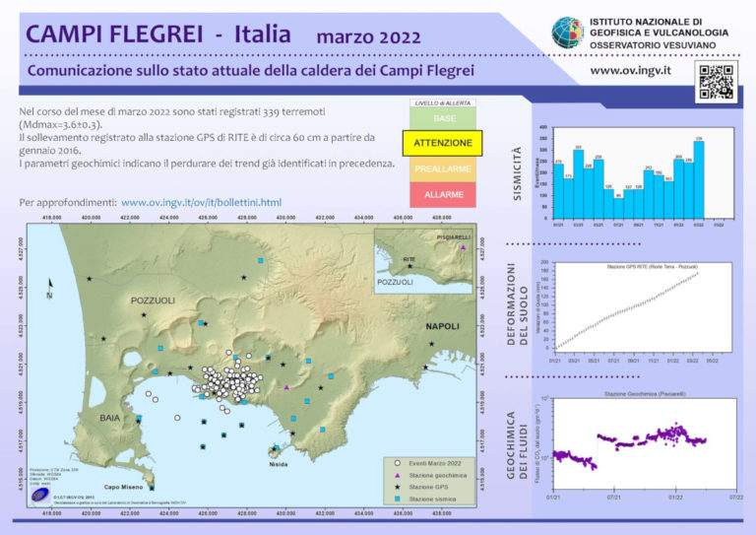
Task: Click the INGV globe logo
Action: [567, 32]
